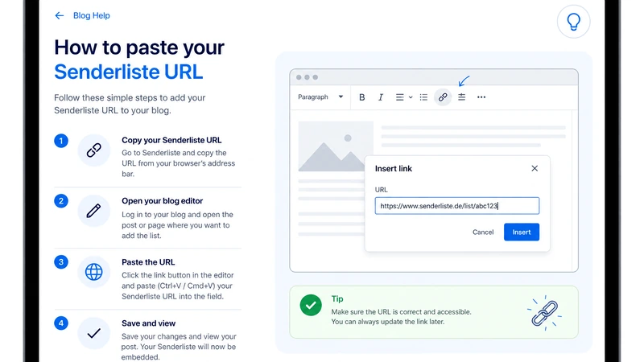Open the Paragraph style dropdown

tap(320, 97)
